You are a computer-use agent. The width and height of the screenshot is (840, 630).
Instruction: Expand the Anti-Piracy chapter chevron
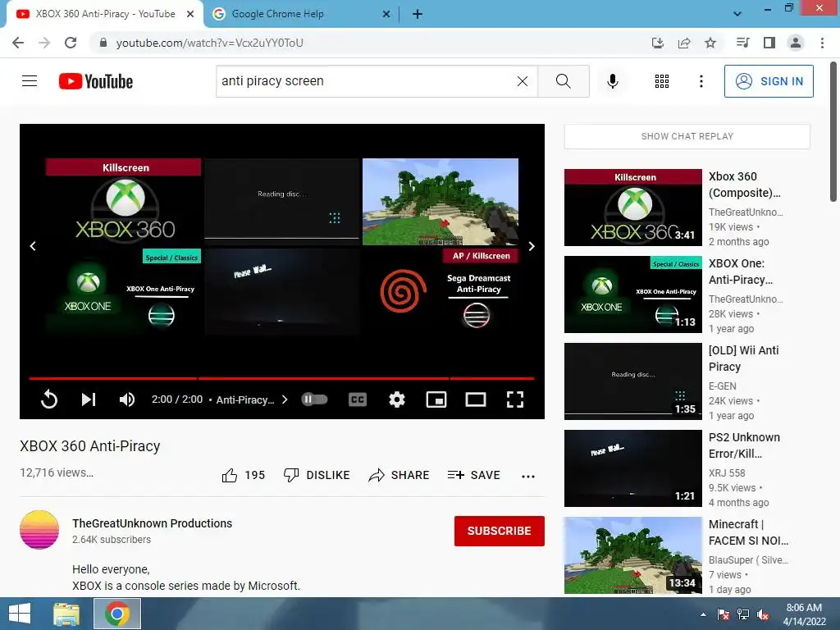285,399
